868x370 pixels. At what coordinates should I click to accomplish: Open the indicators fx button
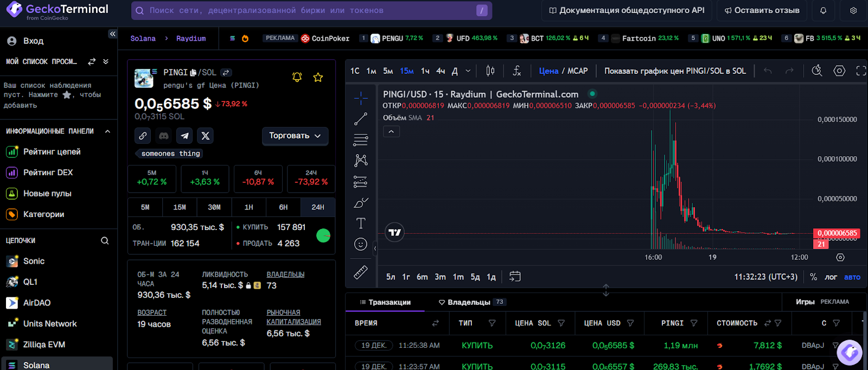click(516, 71)
